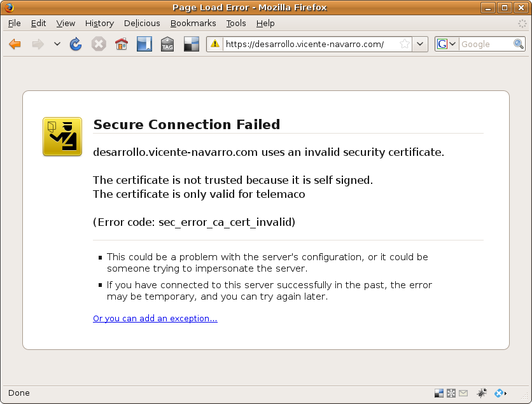Screen dimensions: 532x404
Task: Click the Back arrow button
Action: 15,44
